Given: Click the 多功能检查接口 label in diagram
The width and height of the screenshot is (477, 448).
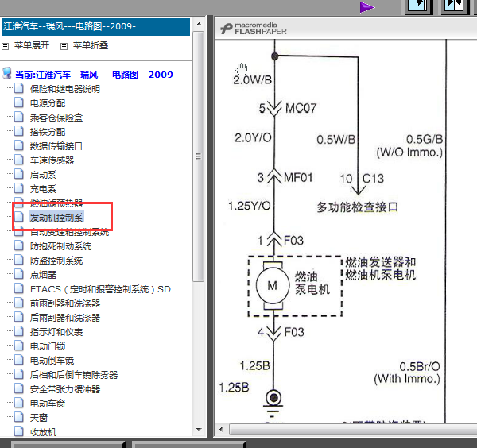Looking at the screenshot, I should click(x=357, y=207).
